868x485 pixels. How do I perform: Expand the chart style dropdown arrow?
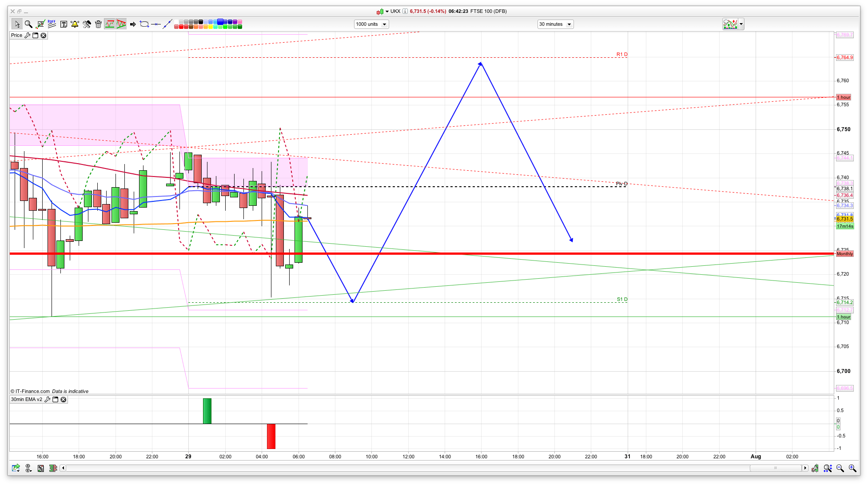[x=741, y=24]
